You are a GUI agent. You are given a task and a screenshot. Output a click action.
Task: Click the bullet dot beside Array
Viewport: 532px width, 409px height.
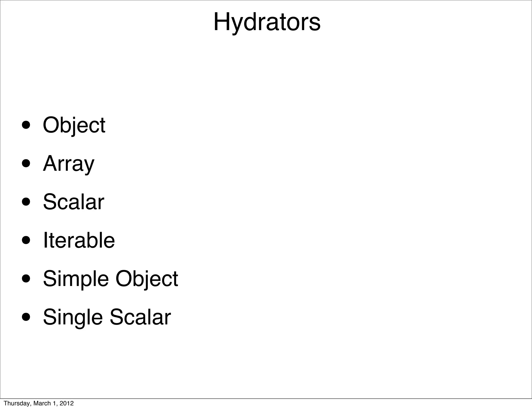[26, 164]
